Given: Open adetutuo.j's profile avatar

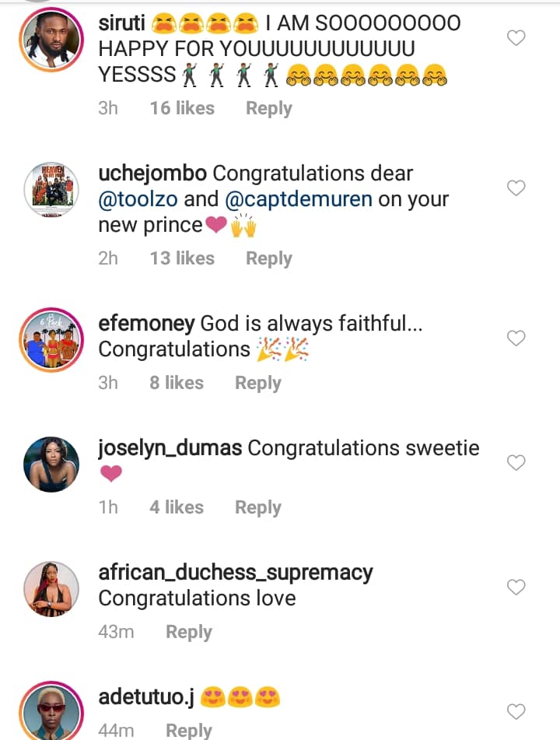Looking at the screenshot, I should (x=51, y=711).
